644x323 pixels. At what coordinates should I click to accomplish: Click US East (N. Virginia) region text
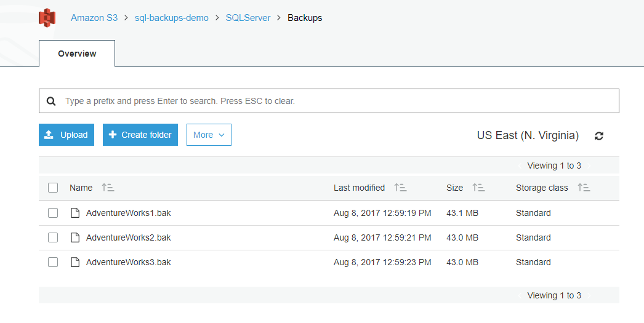(528, 135)
